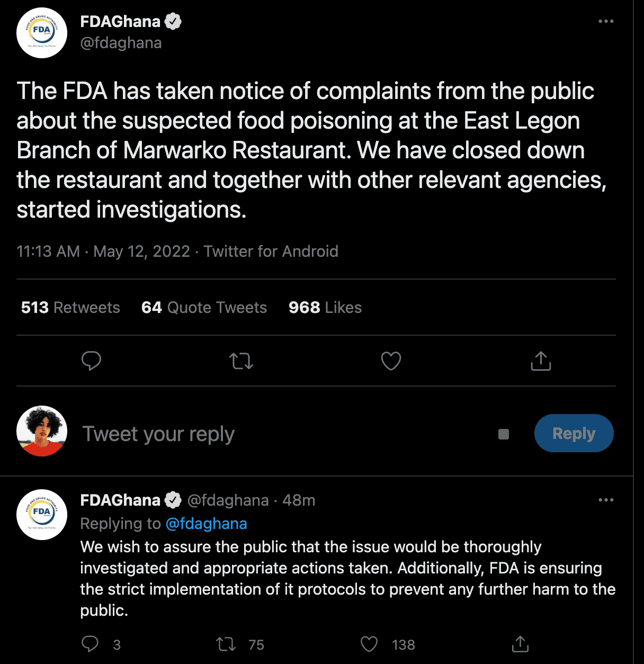Share the main tweet via the share icon
This screenshot has height=664, width=644.
[541, 361]
